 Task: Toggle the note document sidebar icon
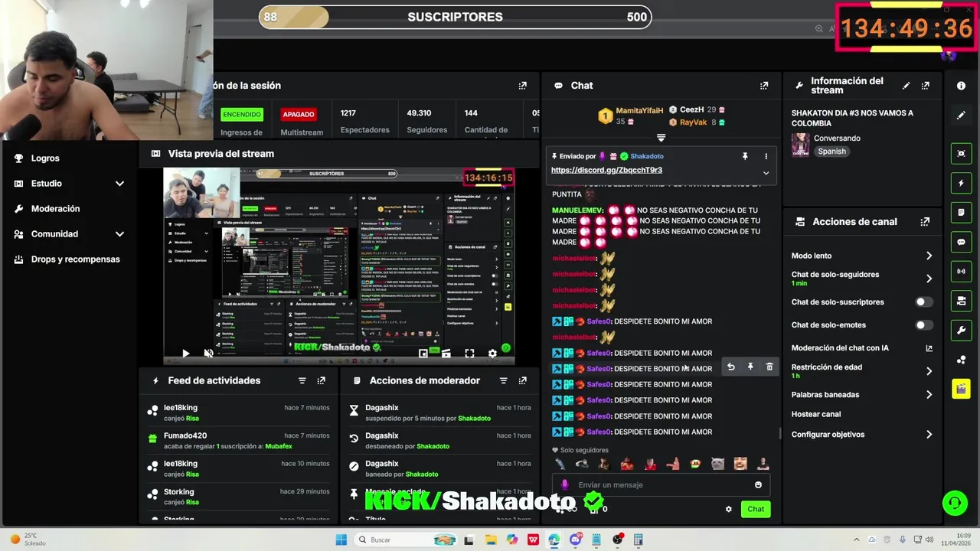click(961, 212)
